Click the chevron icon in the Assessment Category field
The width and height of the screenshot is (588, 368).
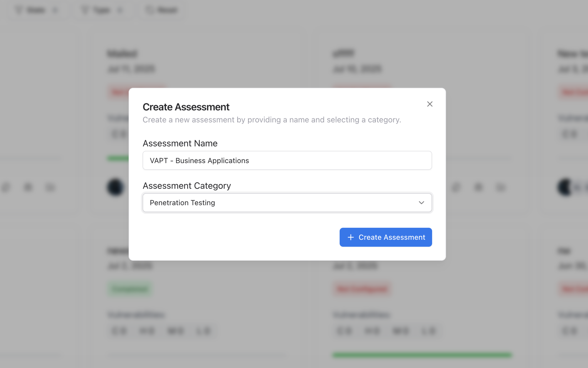point(422,203)
